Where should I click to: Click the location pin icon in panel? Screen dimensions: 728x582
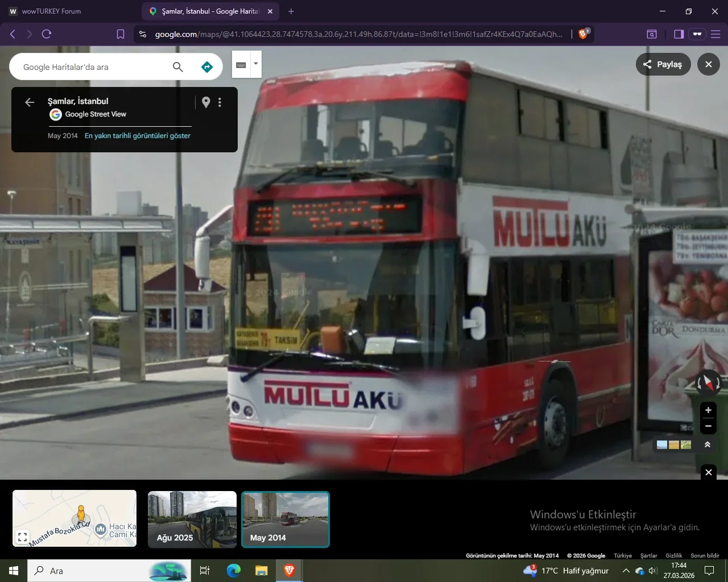point(206,102)
